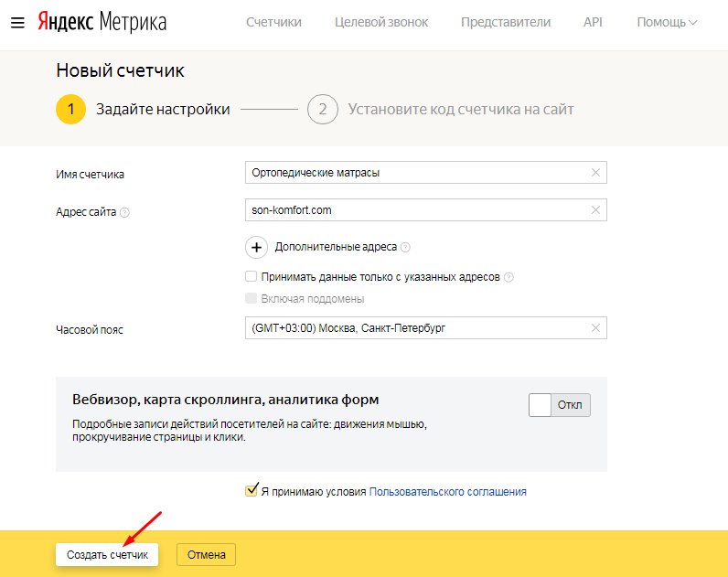The image size is (728, 577).
Task: Open the Представители page
Action: (x=506, y=22)
